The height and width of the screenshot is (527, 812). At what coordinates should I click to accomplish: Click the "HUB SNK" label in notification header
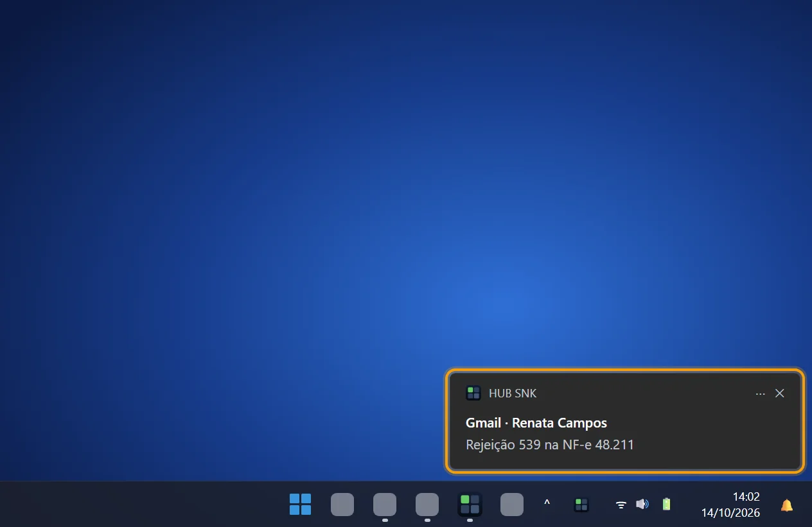coord(513,393)
